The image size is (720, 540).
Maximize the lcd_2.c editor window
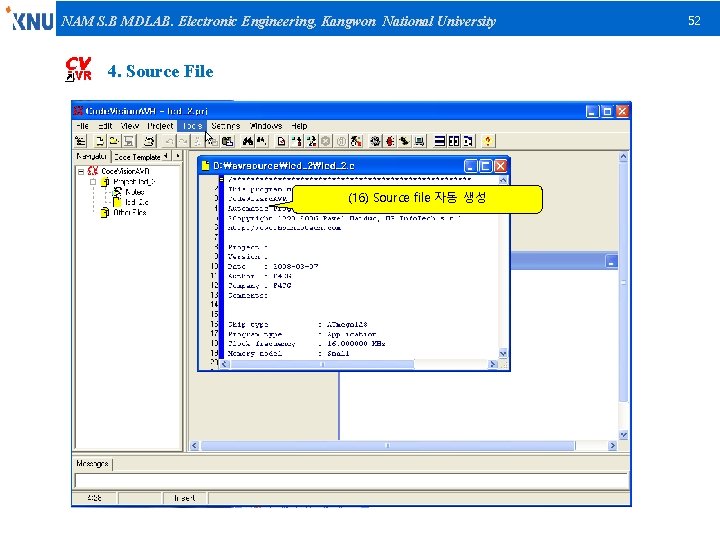tap(485, 166)
